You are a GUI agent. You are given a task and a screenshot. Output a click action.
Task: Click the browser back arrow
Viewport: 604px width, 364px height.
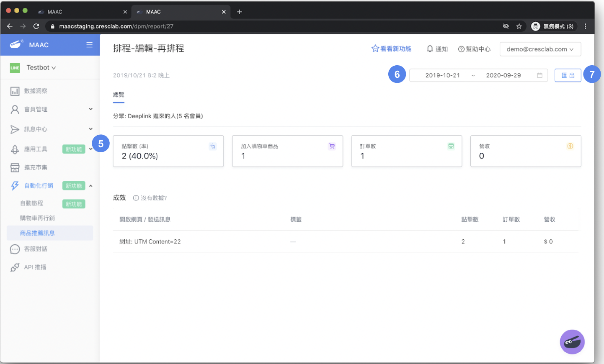tap(10, 26)
